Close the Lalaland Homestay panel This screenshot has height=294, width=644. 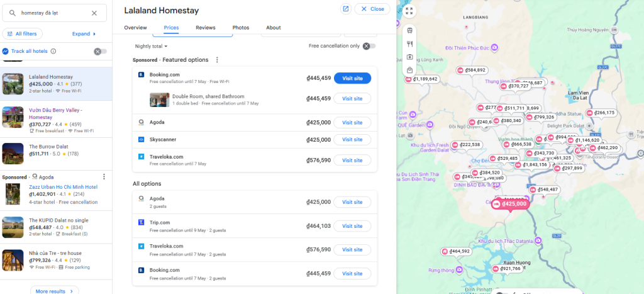click(x=372, y=9)
